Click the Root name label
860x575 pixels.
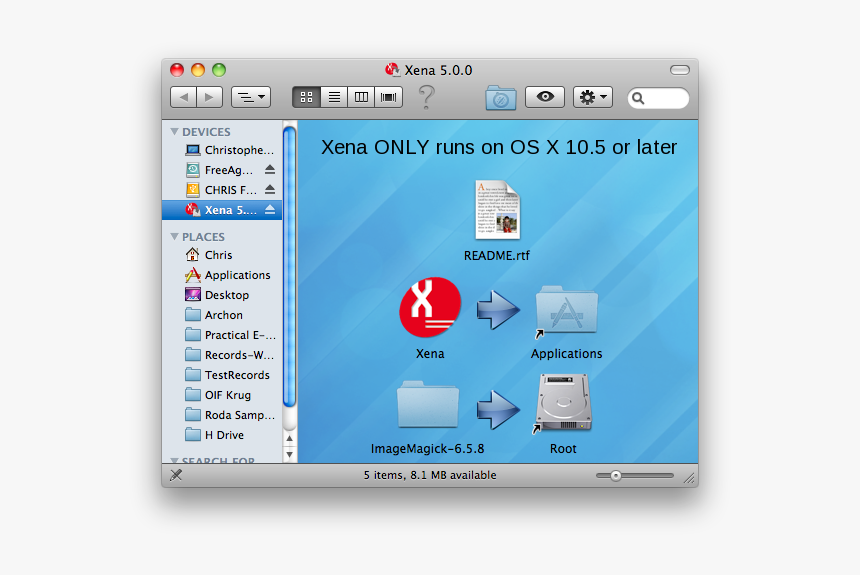point(563,449)
